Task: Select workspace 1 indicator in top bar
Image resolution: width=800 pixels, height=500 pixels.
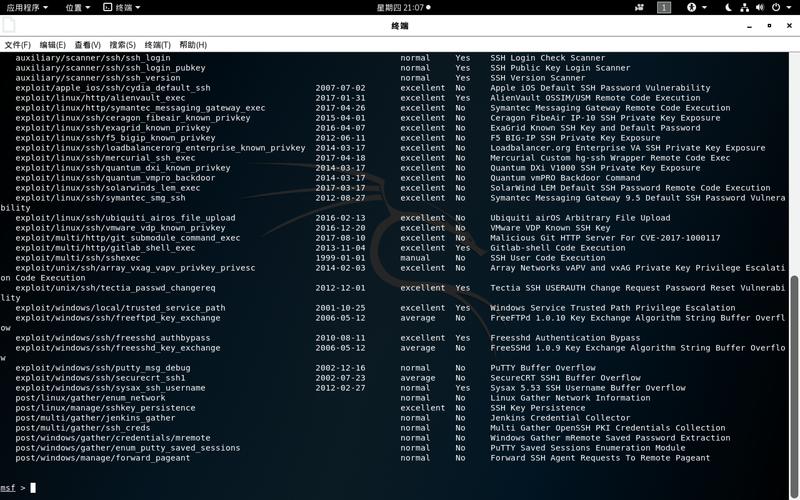Action: coord(664,8)
